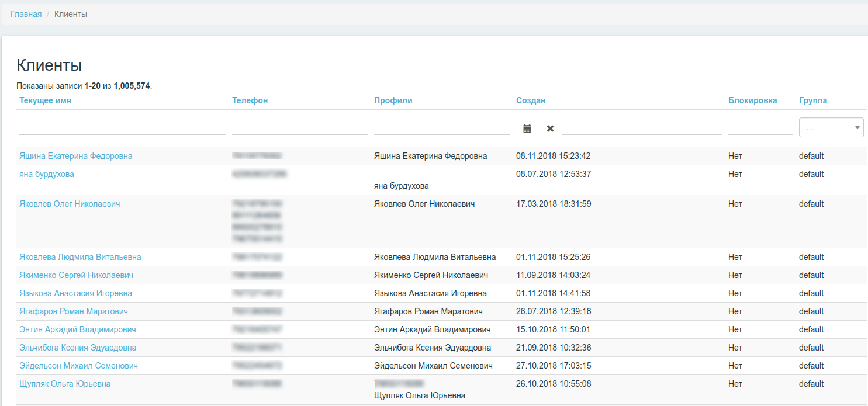Sort by Телефон column header

click(250, 100)
